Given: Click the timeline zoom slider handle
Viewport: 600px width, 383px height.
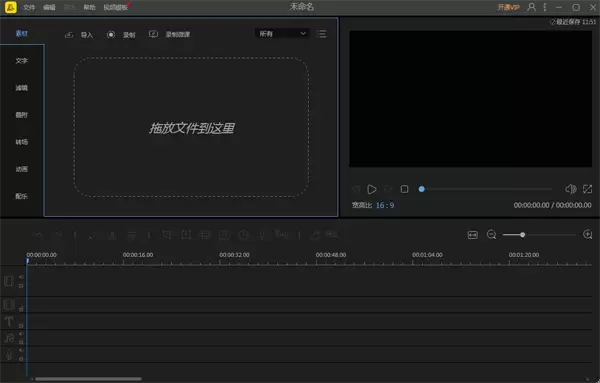Looking at the screenshot, I should click(522, 235).
